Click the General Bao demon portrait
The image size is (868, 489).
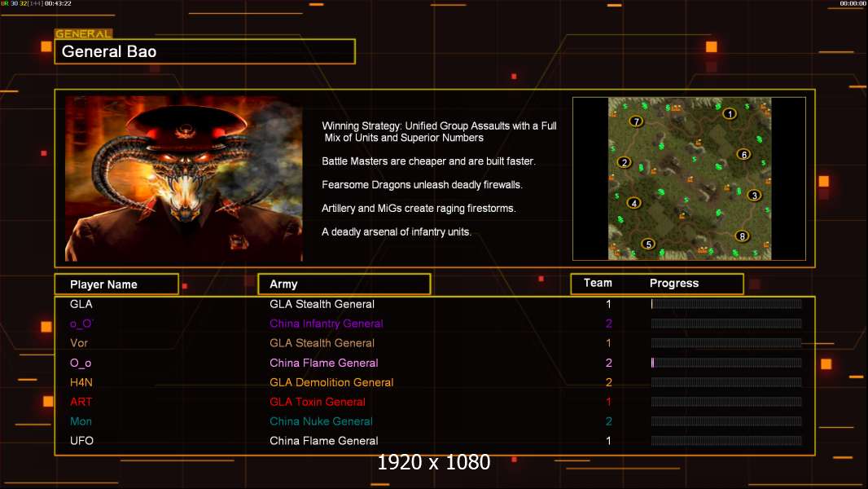[184, 178]
